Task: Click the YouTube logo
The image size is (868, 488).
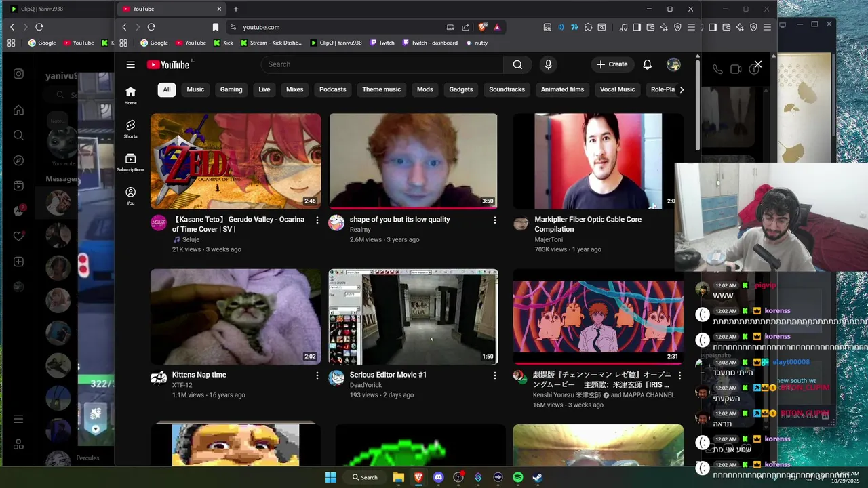Action: pos(168,64)
